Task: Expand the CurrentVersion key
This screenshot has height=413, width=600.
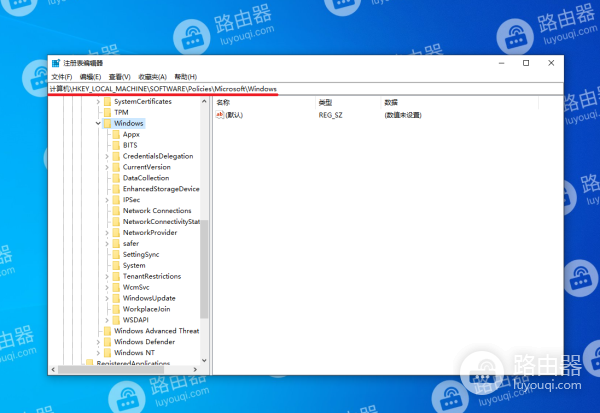Action: click(107, 167)
